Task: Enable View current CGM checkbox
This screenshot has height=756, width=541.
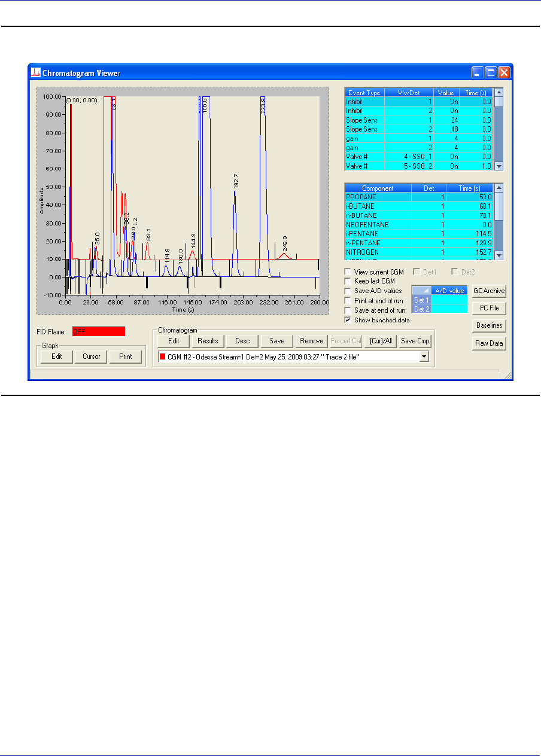Action: click(348, 272)
